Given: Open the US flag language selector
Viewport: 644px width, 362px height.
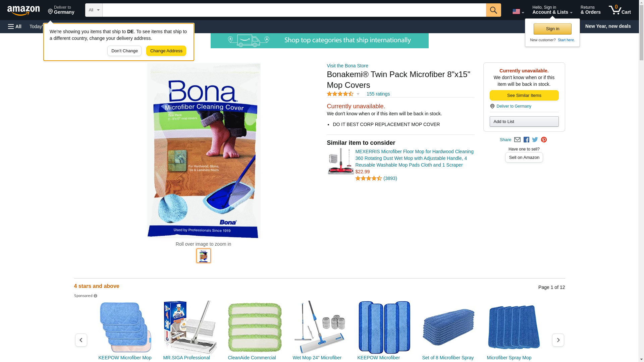Looking at the screenshot, I should coord(518,11).
